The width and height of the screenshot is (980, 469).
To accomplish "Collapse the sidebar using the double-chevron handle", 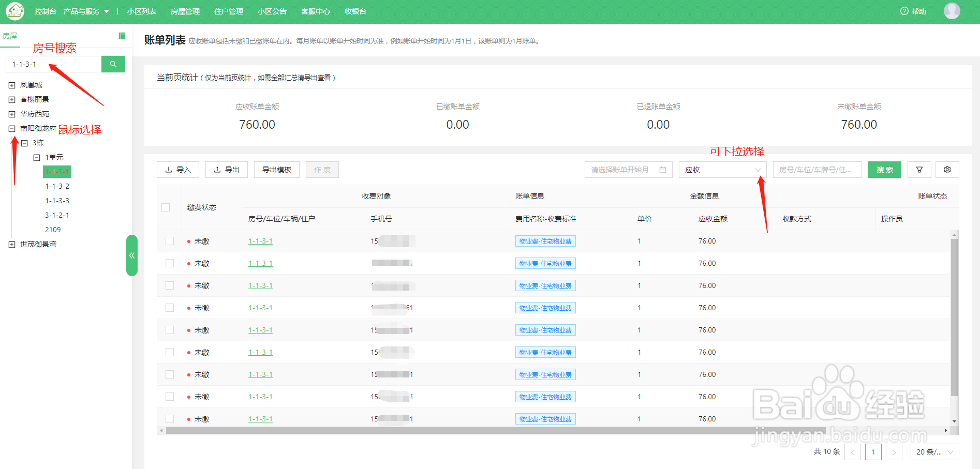I will (x=132, y=255).
